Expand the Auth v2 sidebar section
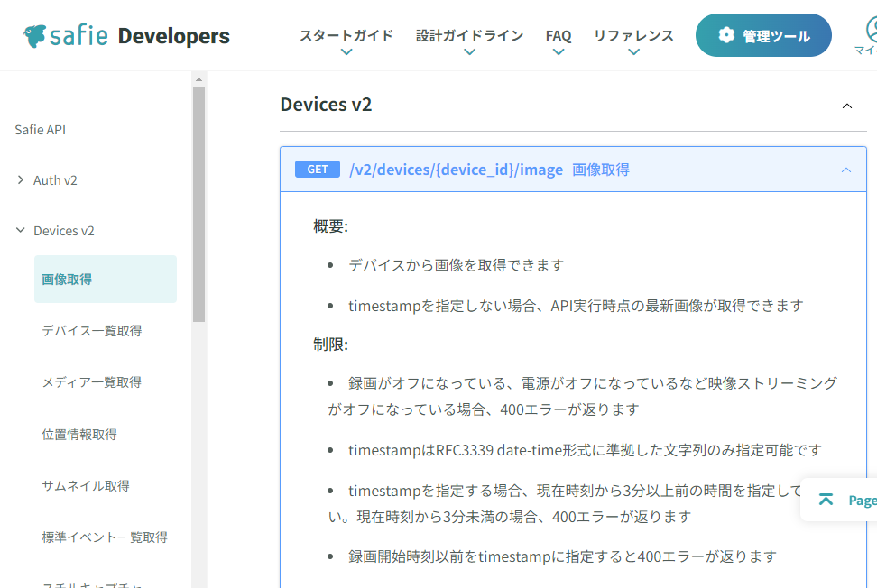Viewport: 877px width, 588px height. coord(21,180)
